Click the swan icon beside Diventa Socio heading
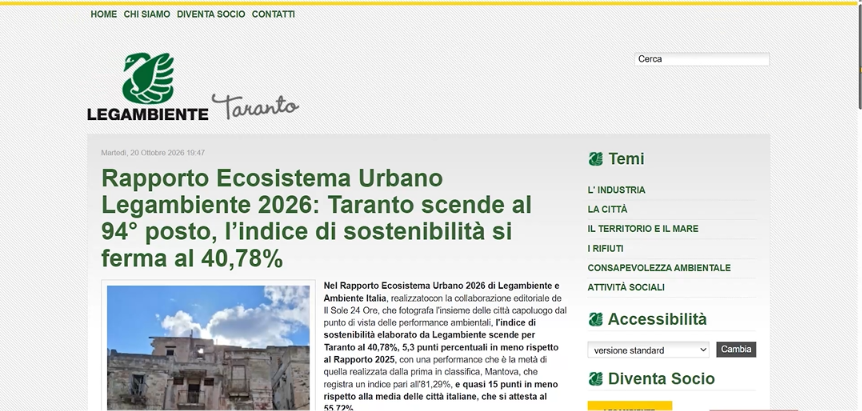 (x=595, y=379)
